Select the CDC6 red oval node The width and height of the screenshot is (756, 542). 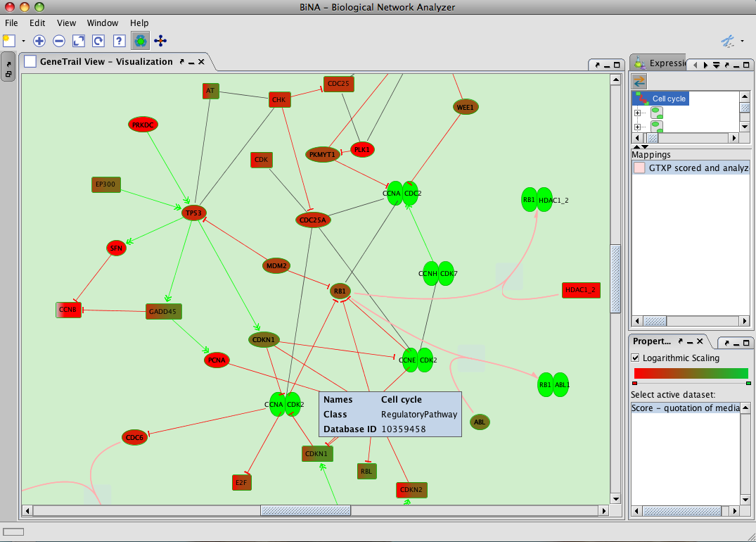click(134, 438)
